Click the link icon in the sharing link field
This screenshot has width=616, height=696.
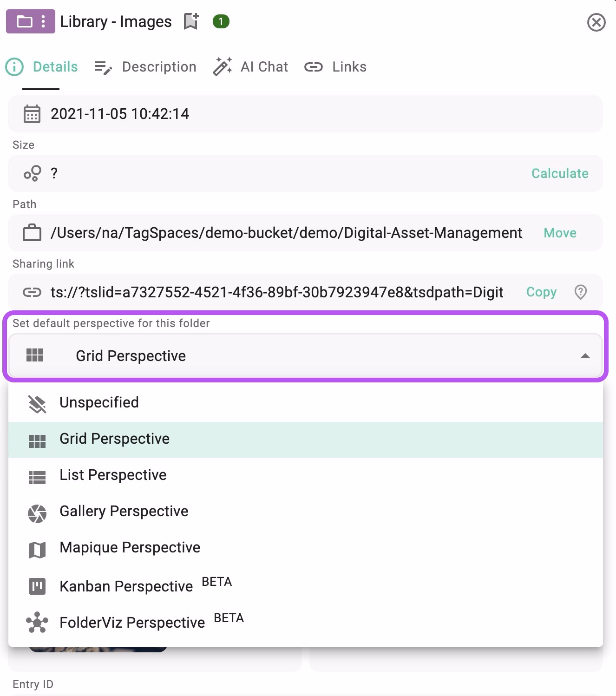(31, 292)
